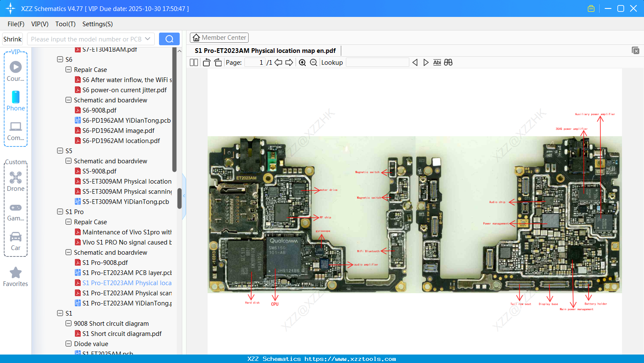The image size is (644, 363).
Task: Open the Member Center
Action: [x=219, y=38]
